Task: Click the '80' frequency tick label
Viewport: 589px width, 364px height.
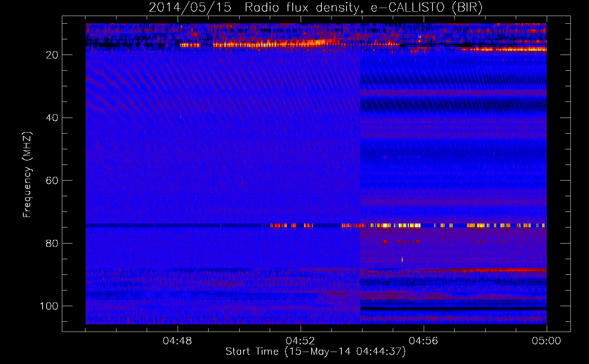Action: (52, 244)
